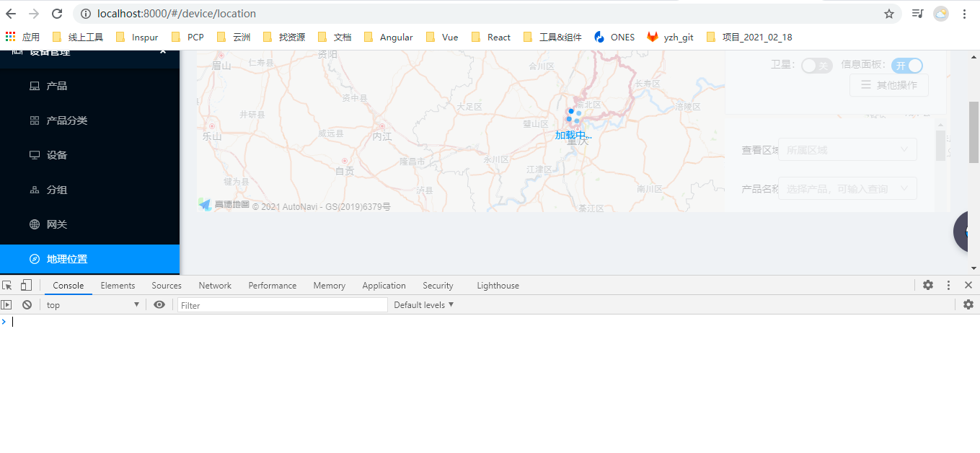
Task: Enable the 卫星 (satellite) map toggle
Action: (816, 65)
